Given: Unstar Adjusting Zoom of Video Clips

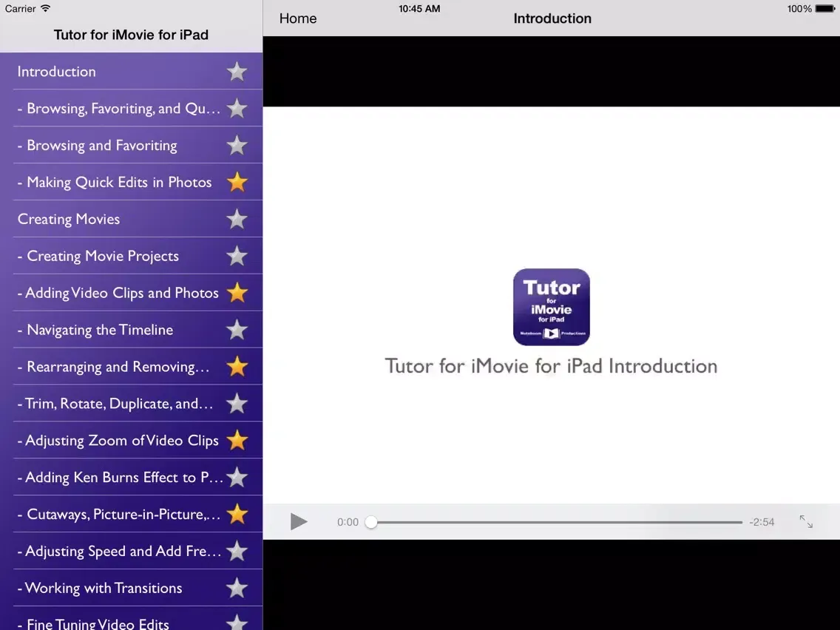Looking at the screenshot, I should click(x=237, y=441).
